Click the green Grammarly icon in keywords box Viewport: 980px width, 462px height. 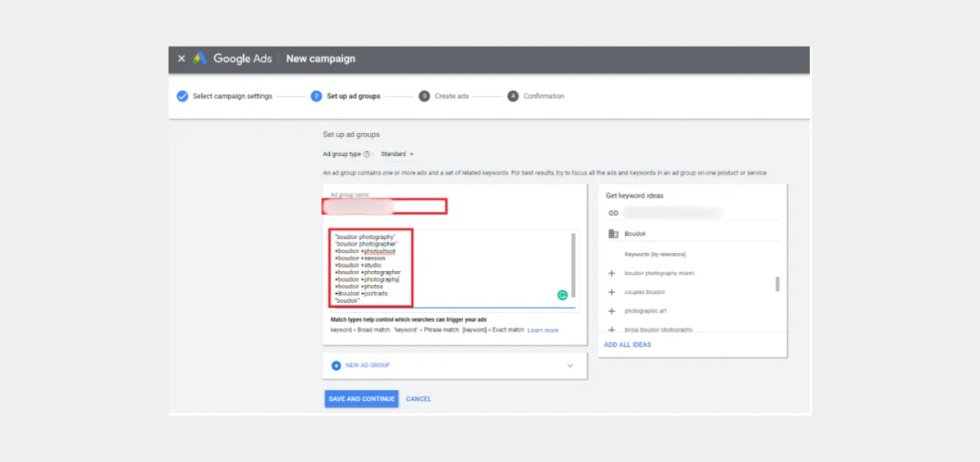[562, 295]
